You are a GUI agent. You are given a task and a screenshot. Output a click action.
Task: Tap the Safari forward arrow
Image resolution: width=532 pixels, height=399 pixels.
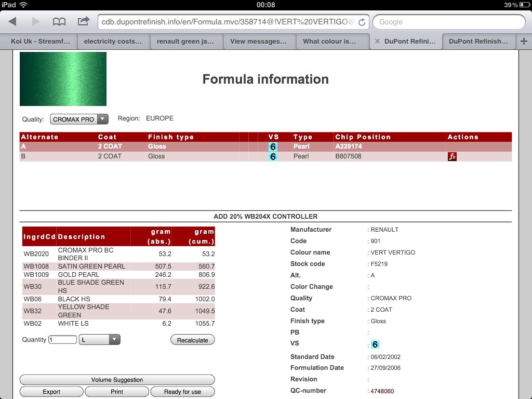click(36, 22)
